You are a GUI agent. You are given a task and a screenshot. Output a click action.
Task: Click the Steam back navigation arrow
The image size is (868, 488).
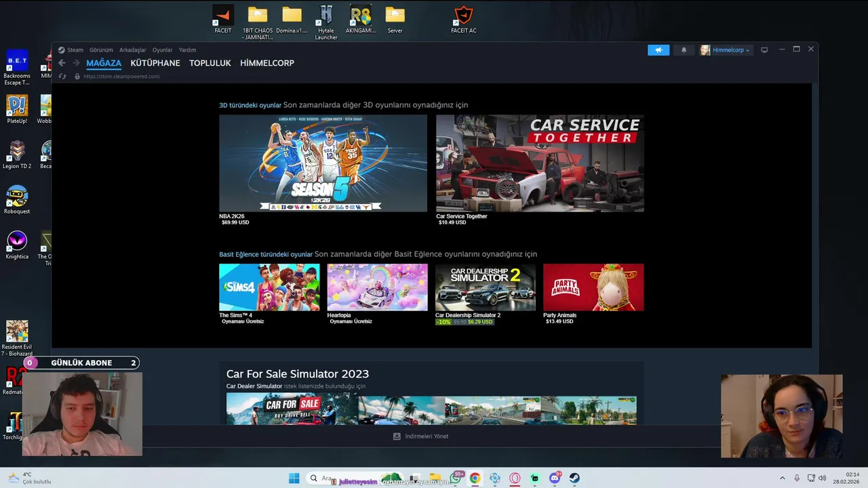tap(62, 63)
